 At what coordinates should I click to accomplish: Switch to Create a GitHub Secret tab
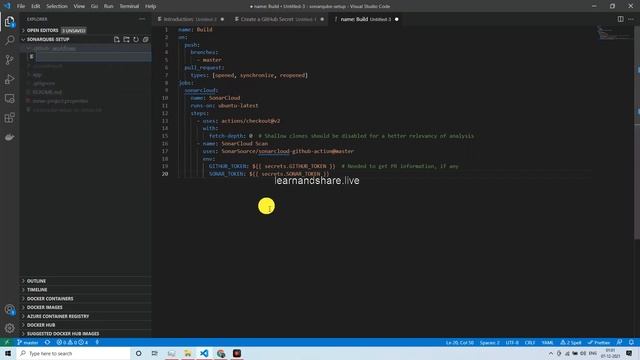pos(279,19)
